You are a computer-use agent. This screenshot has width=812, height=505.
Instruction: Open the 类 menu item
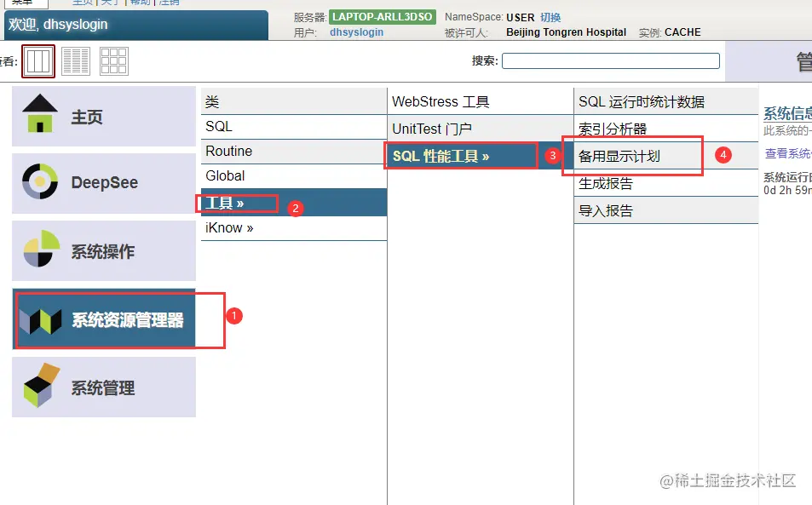click(294, 101)
